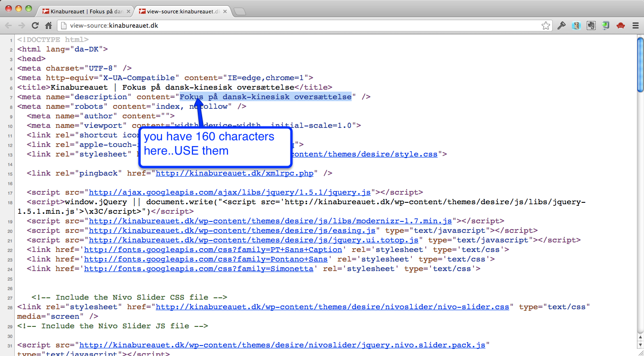Follow the Simonetta font link
Screen dimensions: 644x356
point(199,269)
